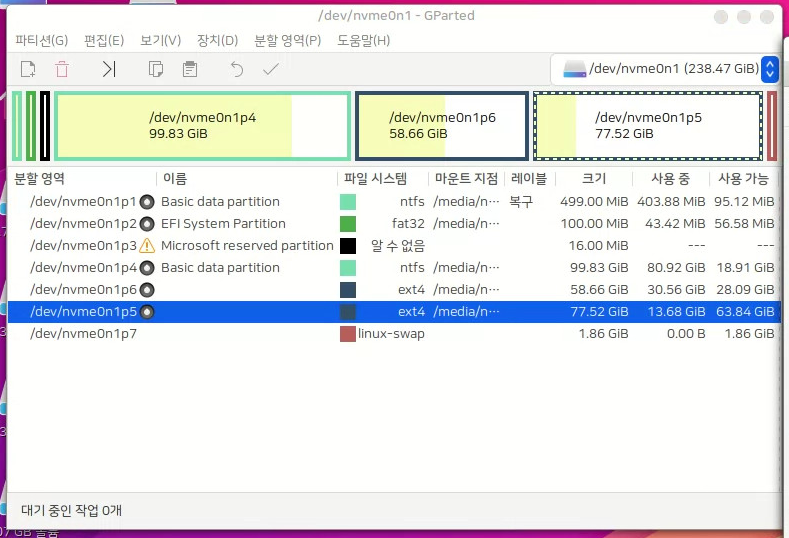Open the 파티션(G) menu
The width and height of the screenshot is (789, 538).
[x=41, y=40]
